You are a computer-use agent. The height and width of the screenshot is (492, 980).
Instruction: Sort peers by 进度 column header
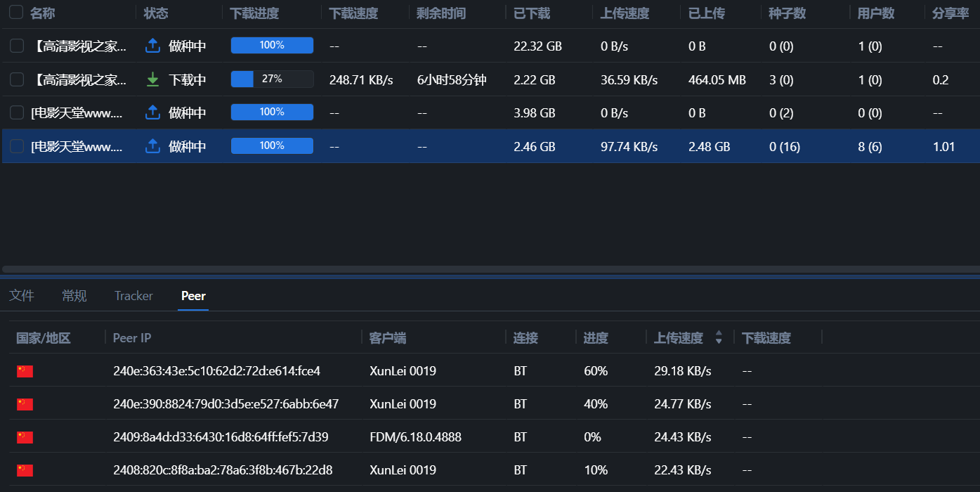click(596, 338)
